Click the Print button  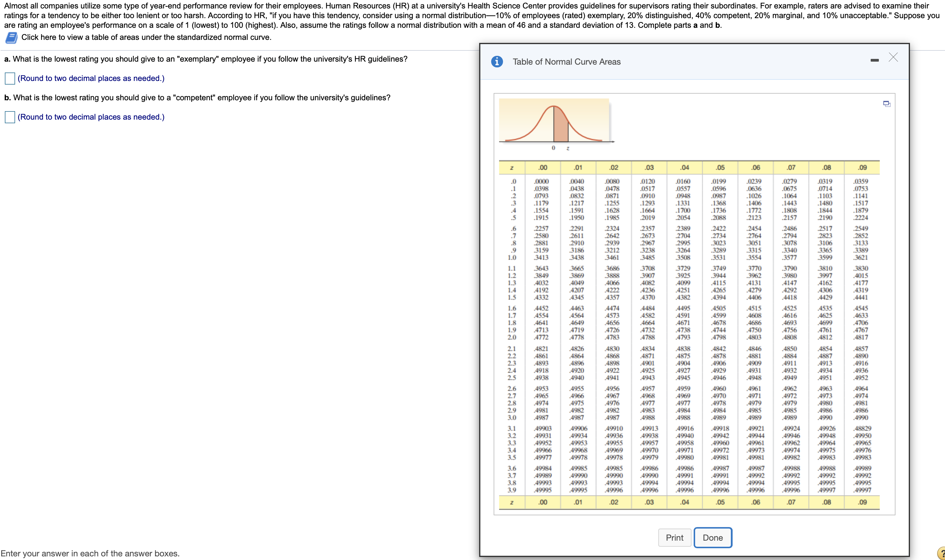click(675, 537)
